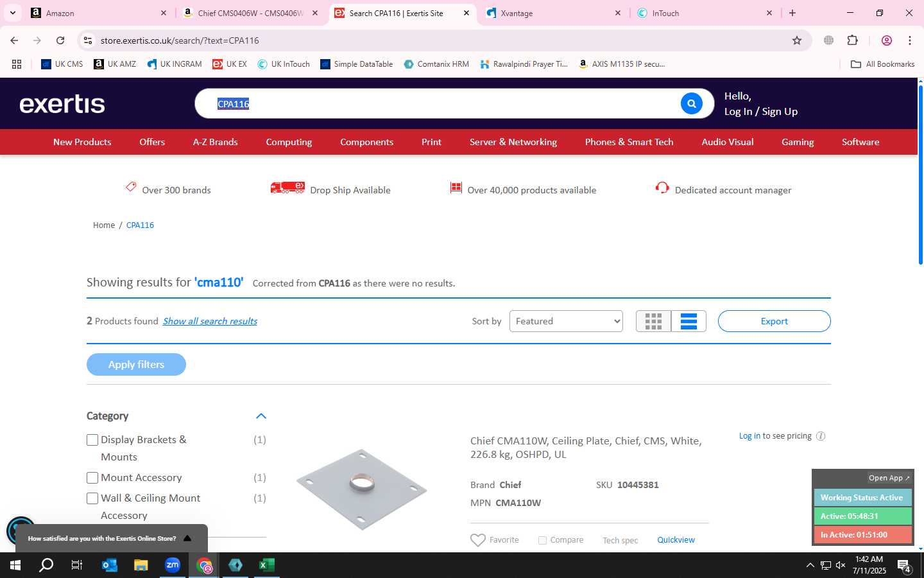The width and height of the screenshot is (924, 578).
Task: Open the Offers menu
Action: click(x=152, y=142)
